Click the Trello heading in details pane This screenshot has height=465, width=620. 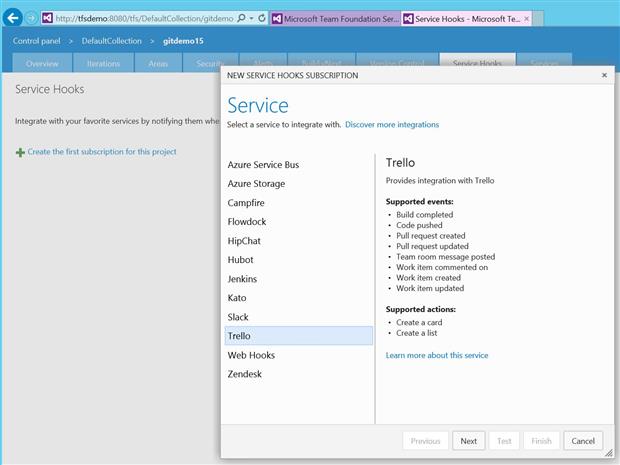[400, 163]
